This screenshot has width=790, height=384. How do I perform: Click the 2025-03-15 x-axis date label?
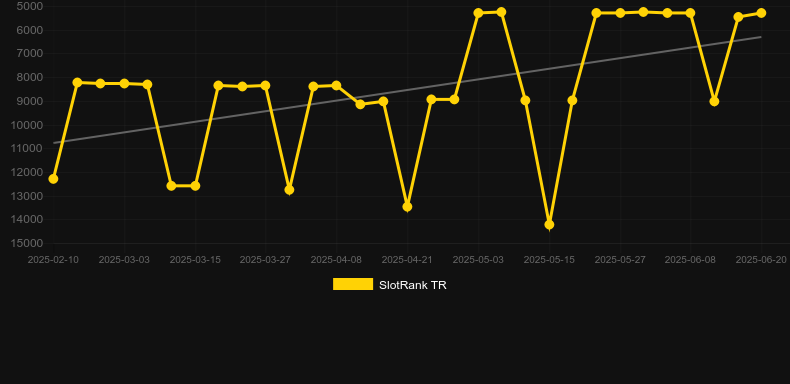[x=195, y=260]
